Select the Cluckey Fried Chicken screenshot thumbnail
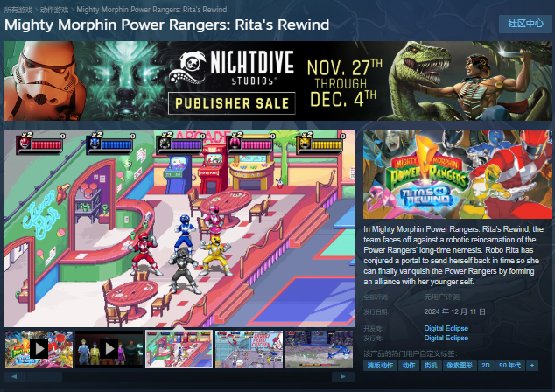The height and width of the screenshot is (392, 555). [x=249, y=349]
